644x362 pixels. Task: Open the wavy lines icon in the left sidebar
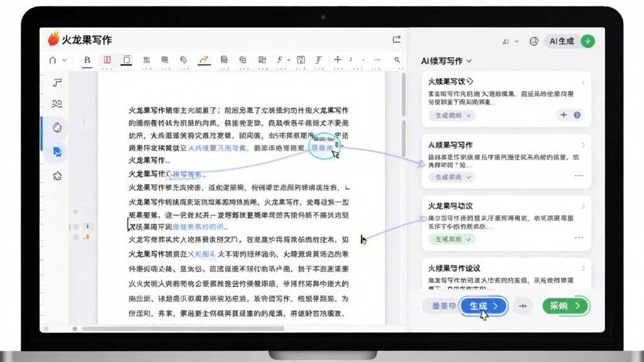click(57, 104)
